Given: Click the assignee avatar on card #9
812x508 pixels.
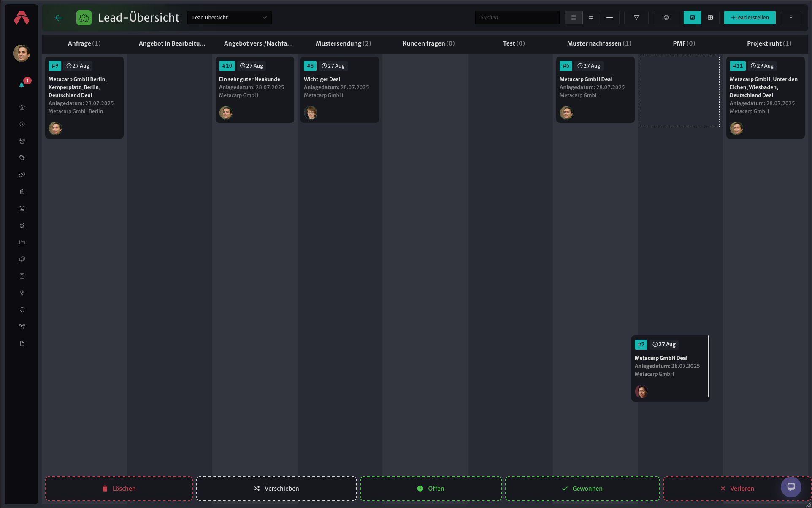Looking at the screenshot, I should pos(55,128).
